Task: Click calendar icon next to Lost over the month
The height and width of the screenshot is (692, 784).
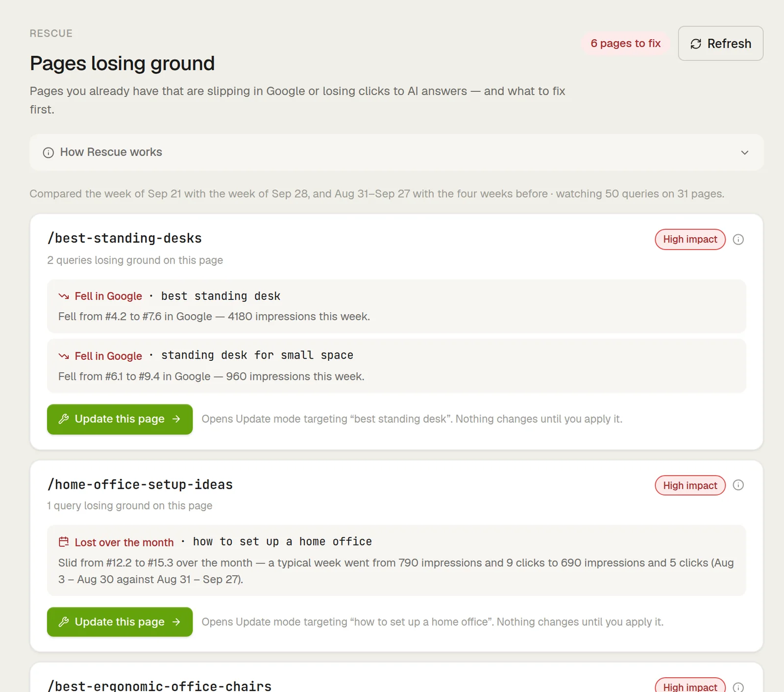Action: click(64, 542)
